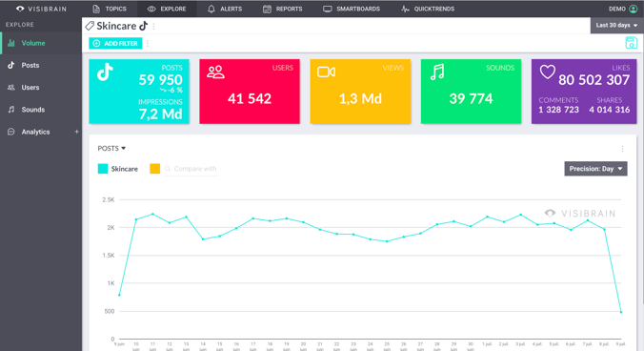Click the Impressions 7,2 Md value
This screenshot has width=644, height=351.
point(161,114)
